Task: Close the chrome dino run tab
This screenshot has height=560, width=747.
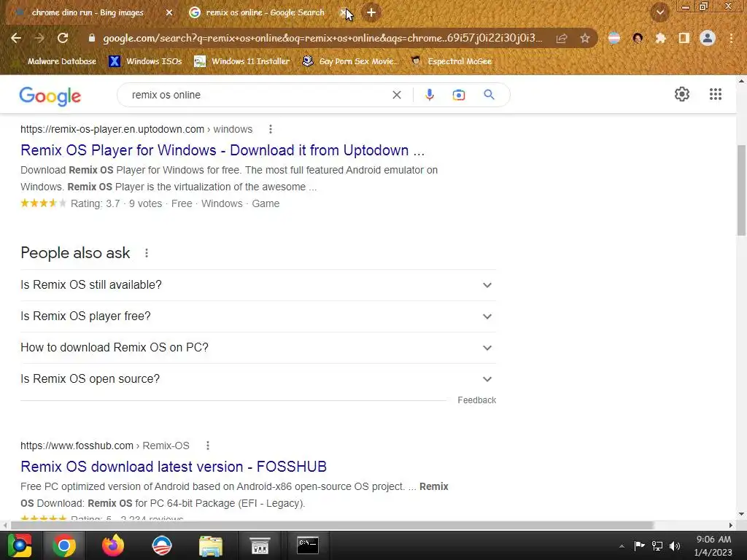Action: 169,12
